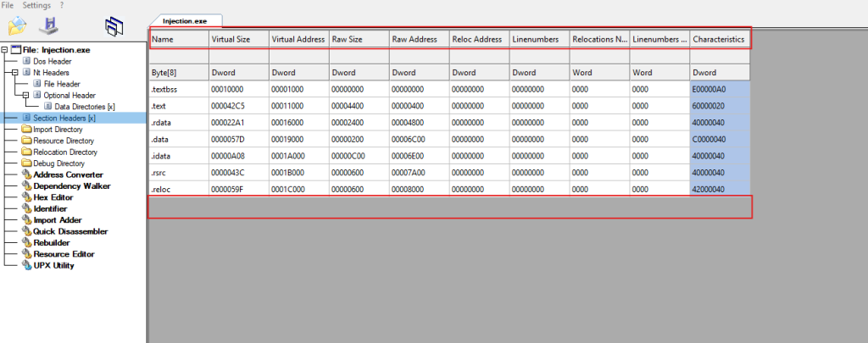Viewport: 868px width, 343px height.
Task: Open the Resource Editor tool
Action: (64, 253)
